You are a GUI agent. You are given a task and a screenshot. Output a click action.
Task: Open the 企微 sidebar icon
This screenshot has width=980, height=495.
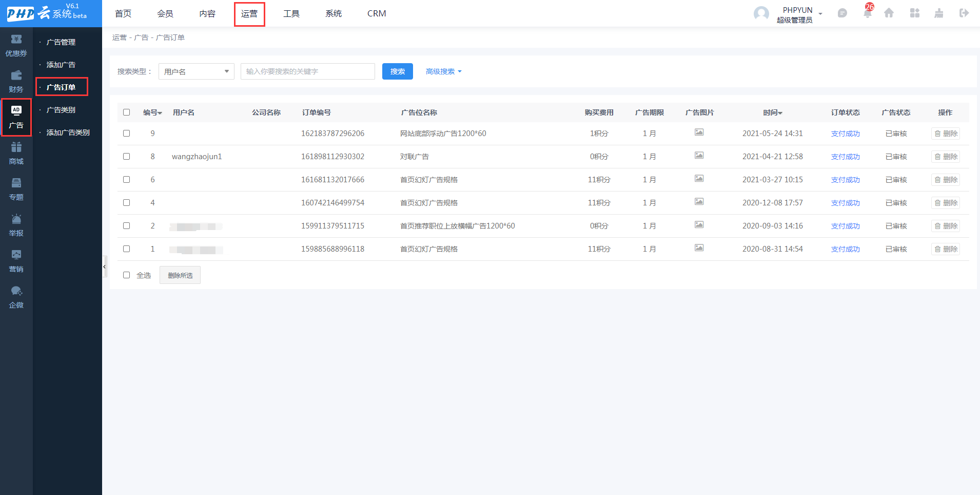point(16,297)
